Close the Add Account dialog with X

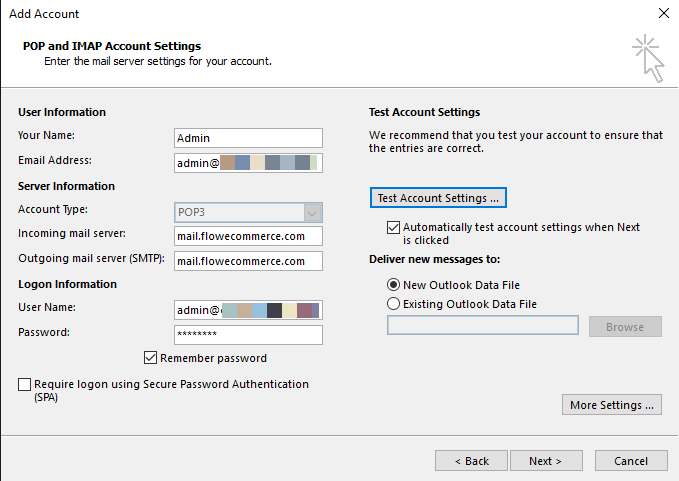663,13
